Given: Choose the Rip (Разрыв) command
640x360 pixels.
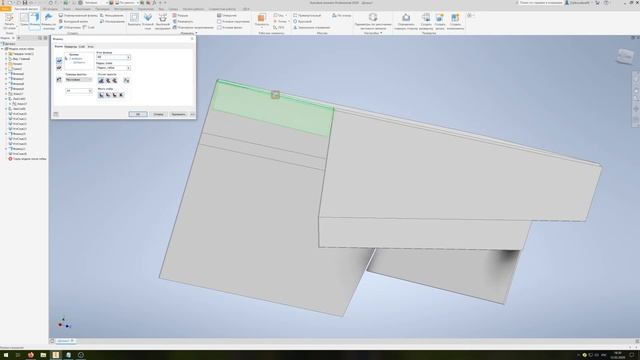Looking at the screenshot, I should (x=180, y=15).
